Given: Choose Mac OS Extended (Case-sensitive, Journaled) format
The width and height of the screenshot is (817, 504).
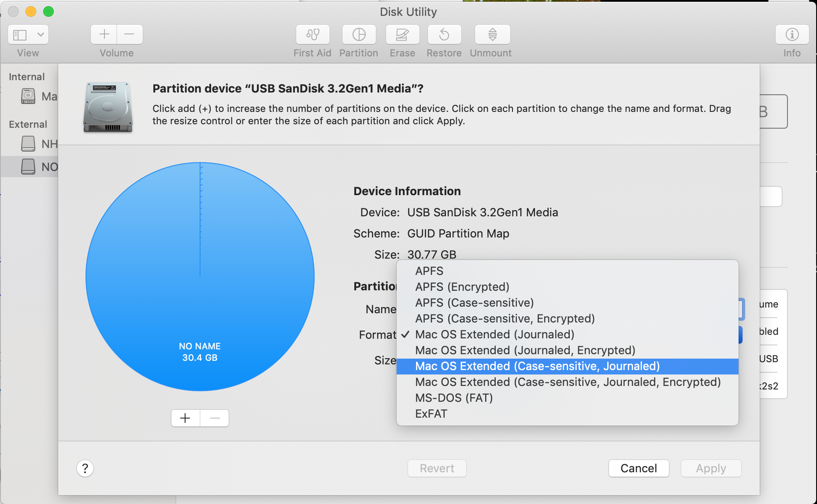Looking at the screenshot, I should (x=568, y=366).
